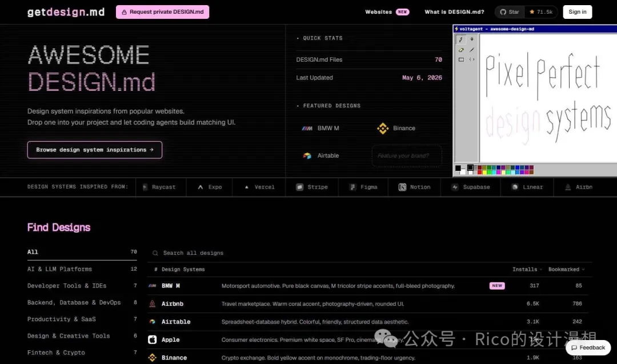Open the Airbnb design row
Viewport: 617px width, 364px height.
(x=368, y=304)
